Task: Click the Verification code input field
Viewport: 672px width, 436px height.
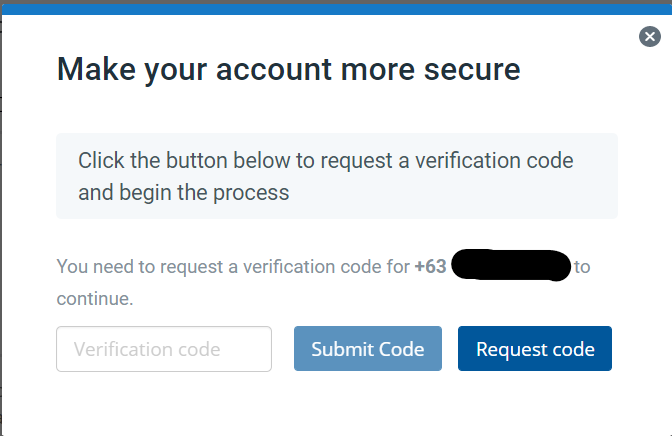Action: [x=164, y=349]
